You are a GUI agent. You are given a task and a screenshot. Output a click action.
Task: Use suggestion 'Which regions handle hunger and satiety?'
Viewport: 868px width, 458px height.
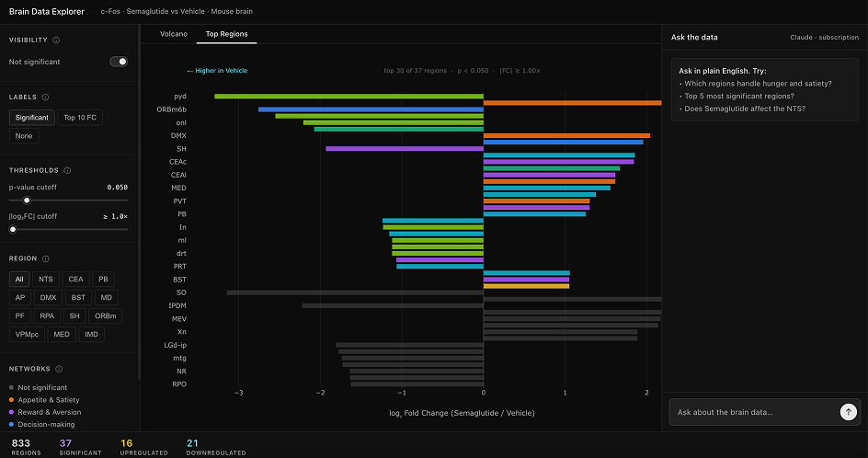758,84
